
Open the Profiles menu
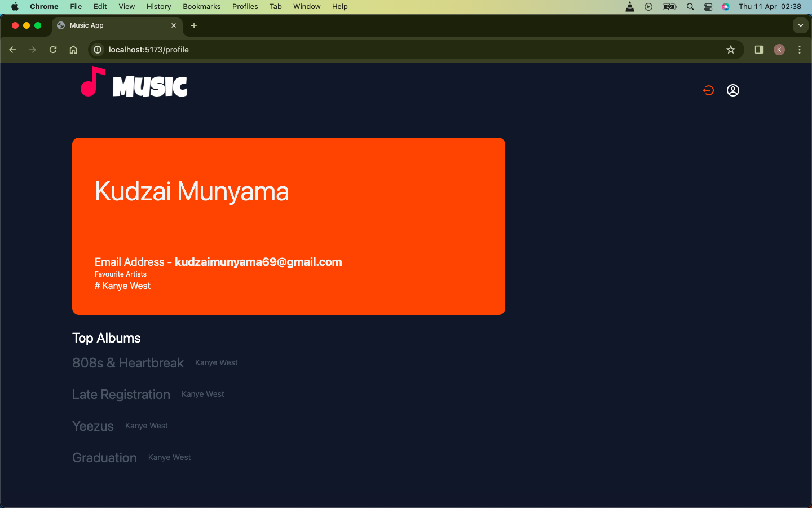pos(245,7)
